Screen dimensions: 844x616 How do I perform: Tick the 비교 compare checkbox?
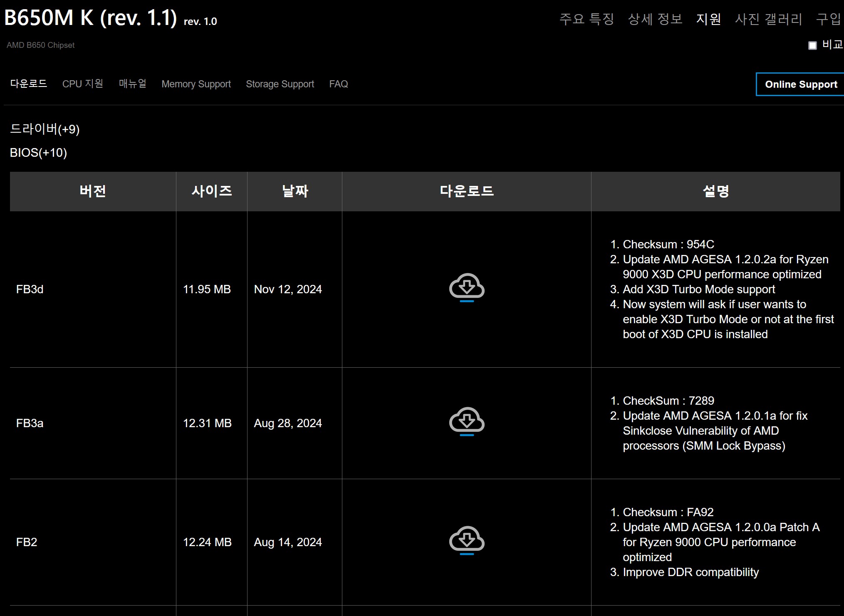812,45
